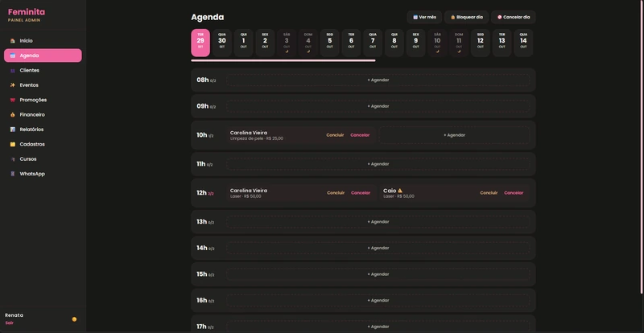Click the Início house icon
This screenshot has height=333, width=644.
[13, 41]
